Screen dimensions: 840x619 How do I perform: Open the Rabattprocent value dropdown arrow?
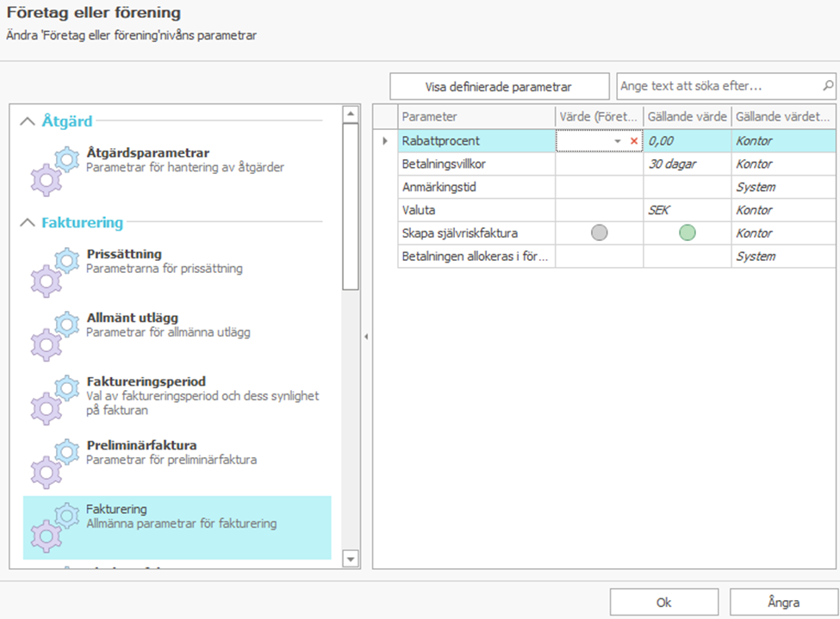618,141
